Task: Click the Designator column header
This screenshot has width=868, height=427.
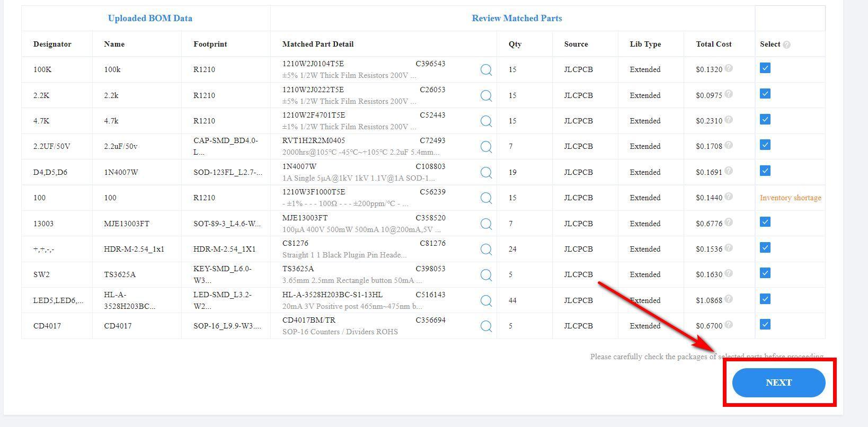Action: (x=52, y=44)
